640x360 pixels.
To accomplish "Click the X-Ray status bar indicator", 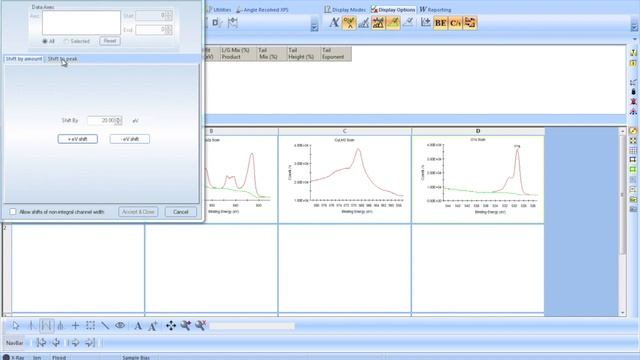I will point(14,357).
